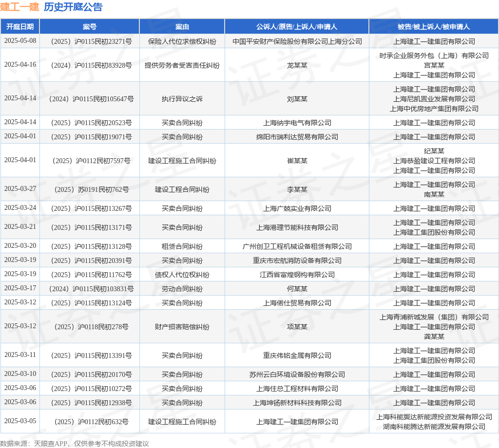This screenshot has width=499, height=448.
Task: Click the 开庭日期 column header
Action: pyautogui.click(x=20, y=27)
